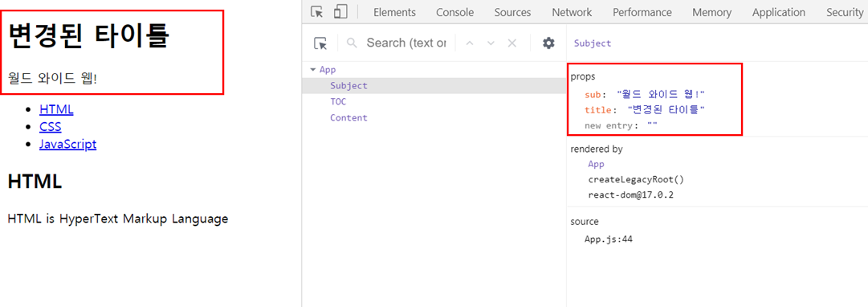Click the 월드 와이드 웹! subtitle text

[x=52, y=78]
